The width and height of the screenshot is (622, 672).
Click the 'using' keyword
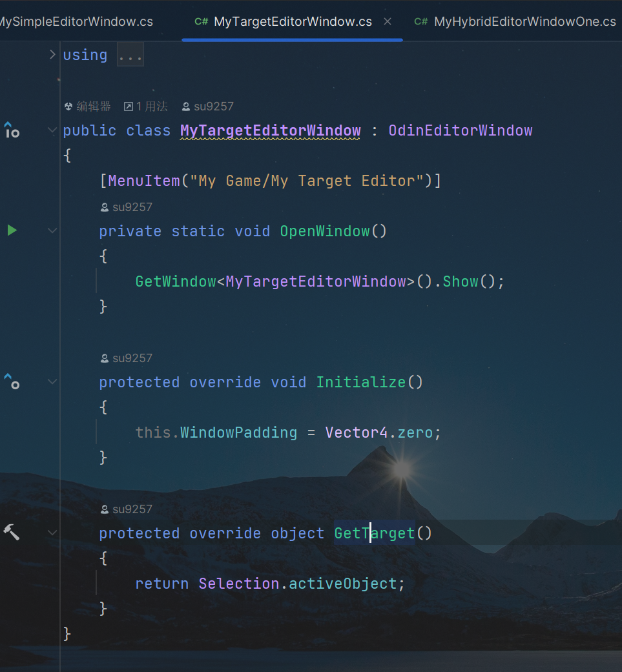tap(85, 55)
